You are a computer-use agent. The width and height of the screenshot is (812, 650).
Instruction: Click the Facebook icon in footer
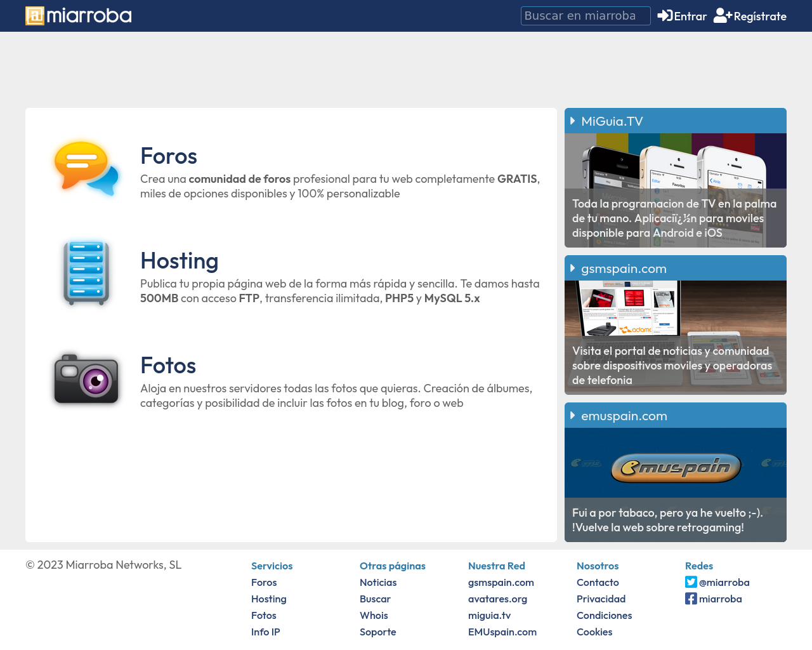[x=691, y=599]
